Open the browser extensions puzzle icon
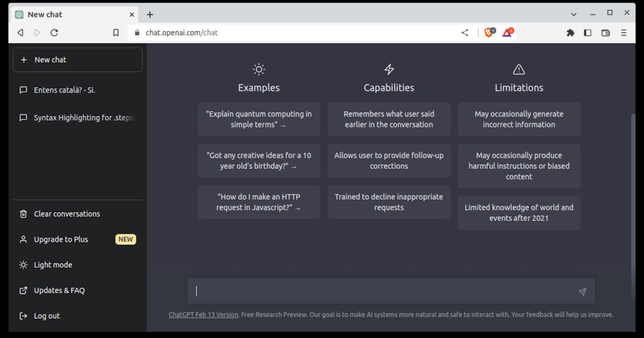 point(570,33)
